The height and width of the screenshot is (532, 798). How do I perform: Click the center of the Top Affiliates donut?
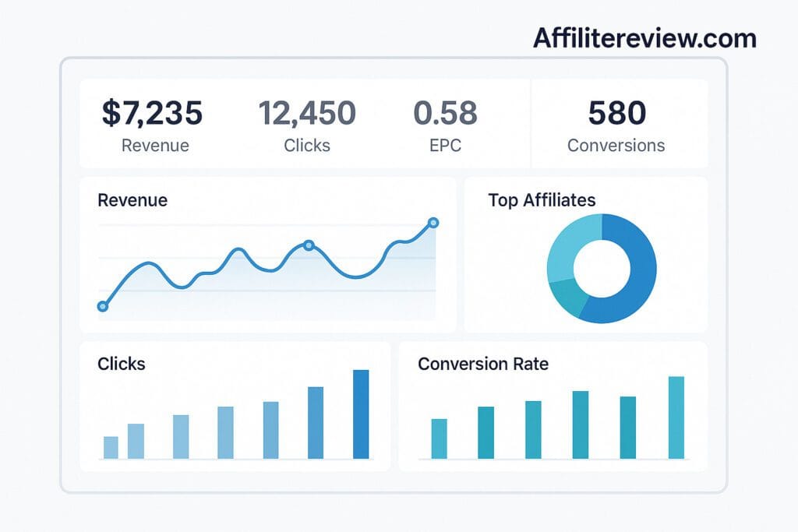[602, 268]
